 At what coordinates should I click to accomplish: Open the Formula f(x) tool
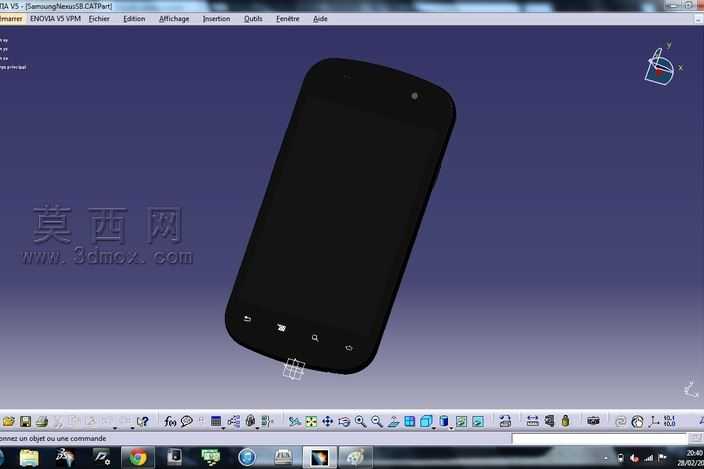(x=170, y=421)
